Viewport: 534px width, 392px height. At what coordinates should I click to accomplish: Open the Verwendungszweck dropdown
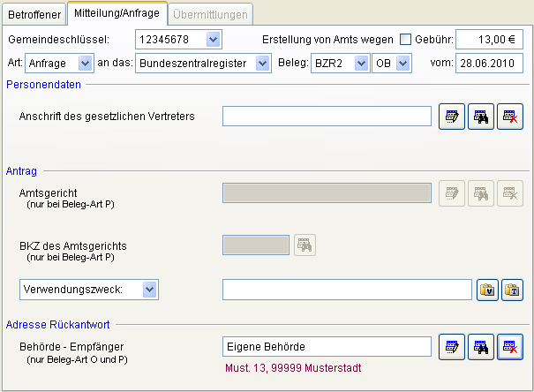[149, 289]
